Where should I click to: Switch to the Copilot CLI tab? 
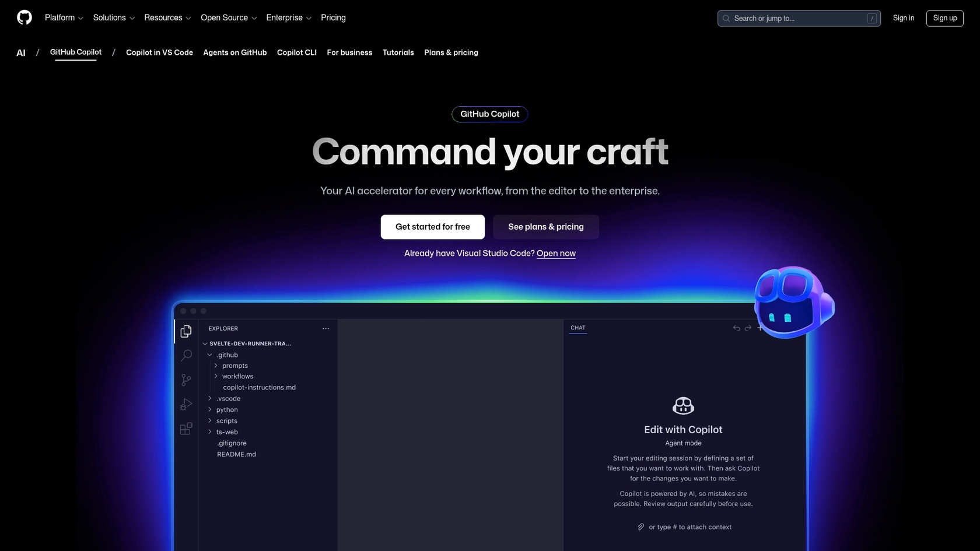pos(296,52)
